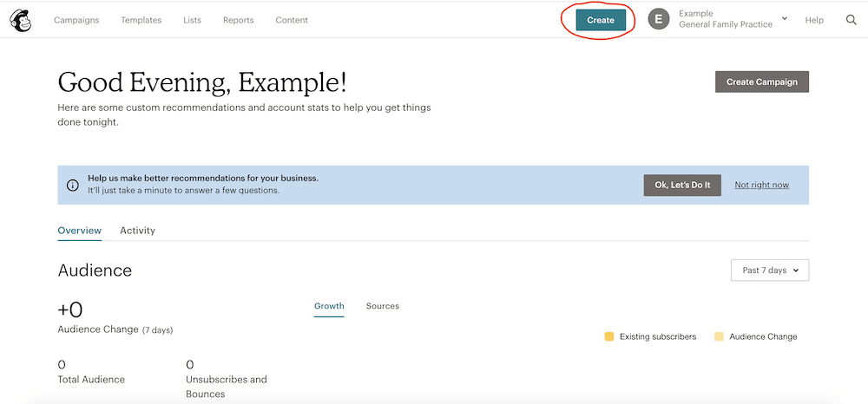Click the Create Campaign button

click(762, 81)
